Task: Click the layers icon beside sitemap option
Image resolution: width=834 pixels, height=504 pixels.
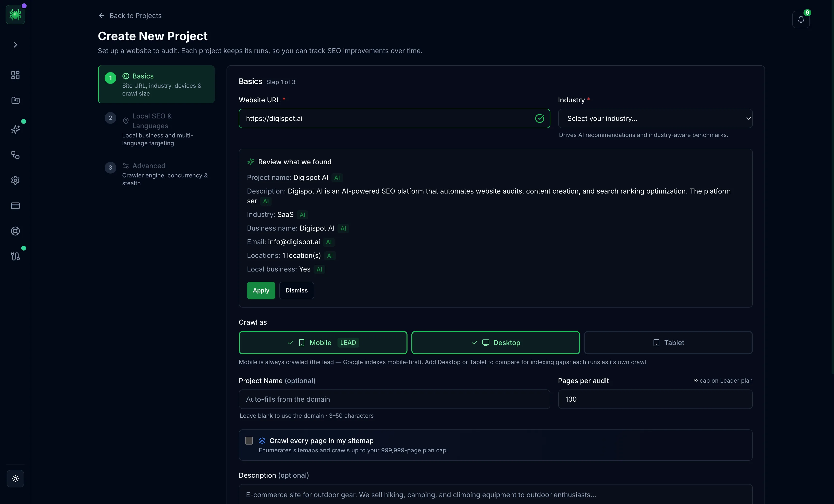Action: [x=262, y=441]
